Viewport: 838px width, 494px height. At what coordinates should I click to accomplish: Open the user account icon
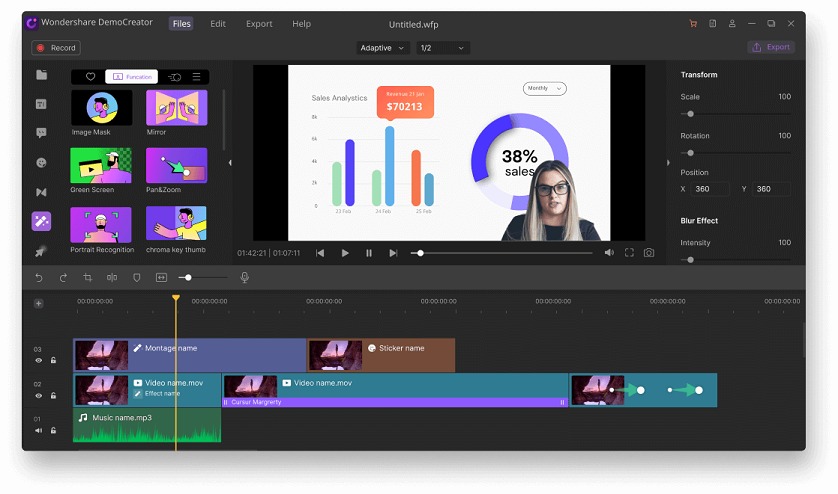click(732, 24)
